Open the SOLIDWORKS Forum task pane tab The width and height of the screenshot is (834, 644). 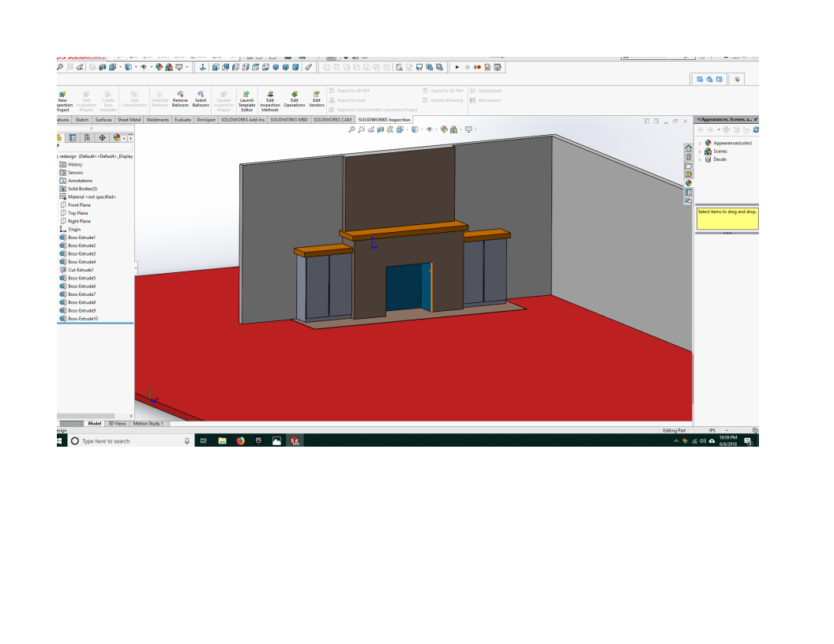tap(688, 200)
